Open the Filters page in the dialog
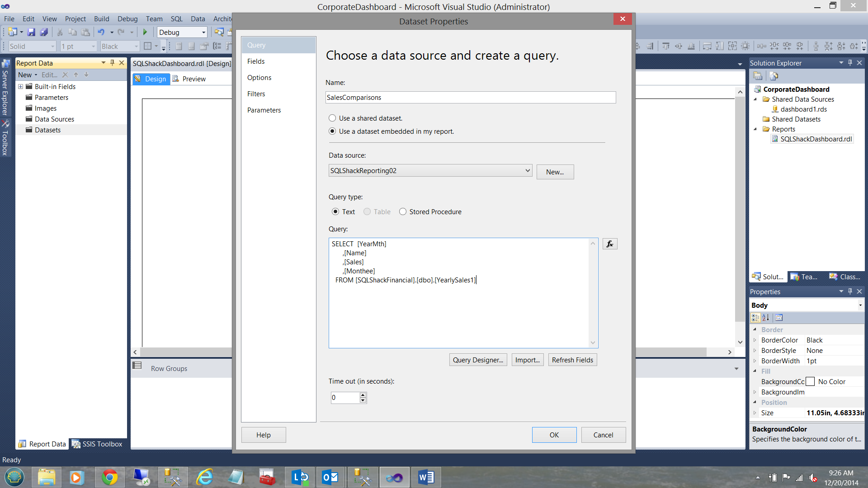The image size is (868, 488). [x=256, y=94]
